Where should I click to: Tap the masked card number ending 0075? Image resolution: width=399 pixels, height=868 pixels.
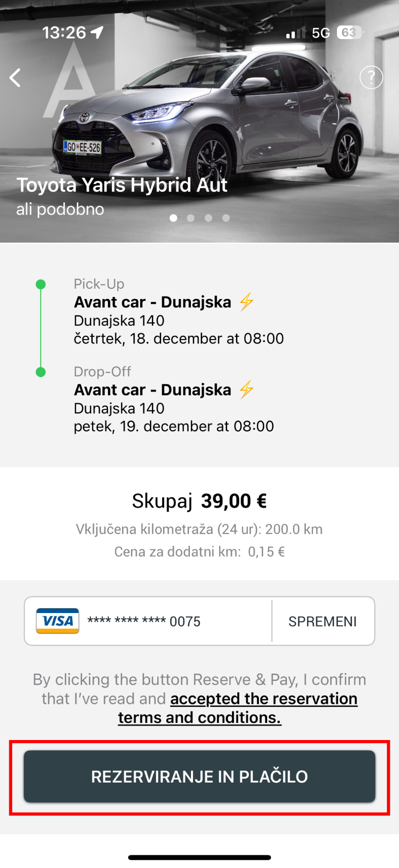coord(144,621)
